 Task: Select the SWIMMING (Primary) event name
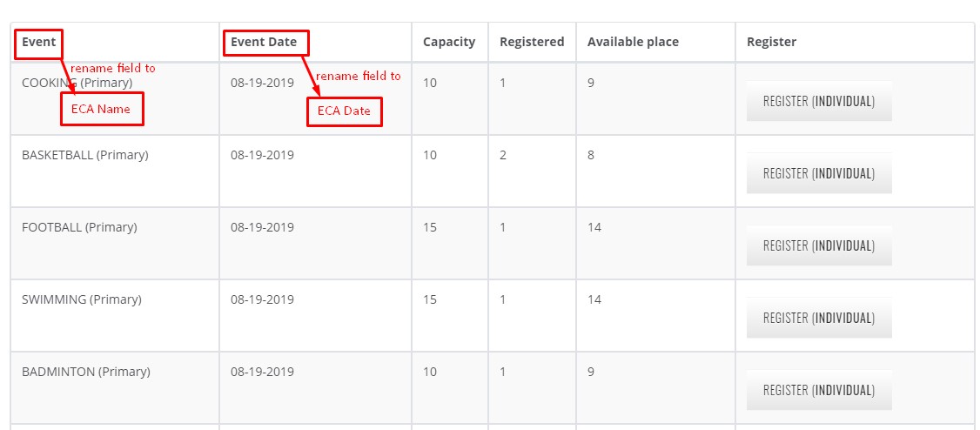click(81, 299)
